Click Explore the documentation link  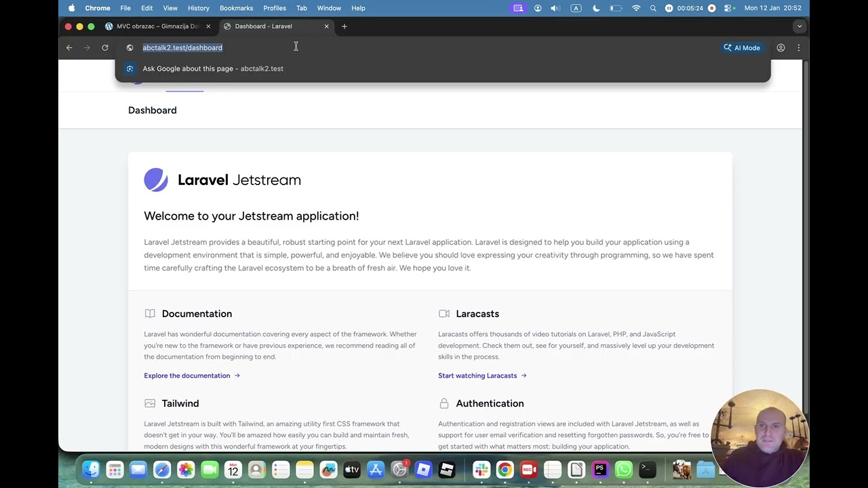pyautogui.click(x=192, y=375)
